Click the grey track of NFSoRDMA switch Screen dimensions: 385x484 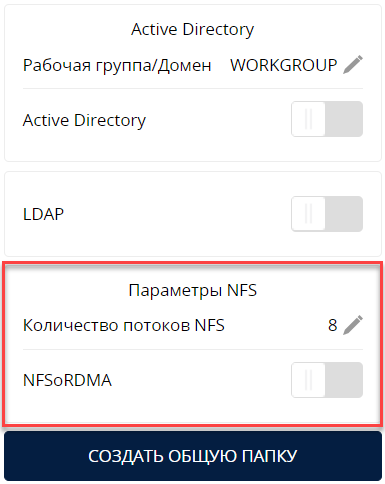click(344, 380)
